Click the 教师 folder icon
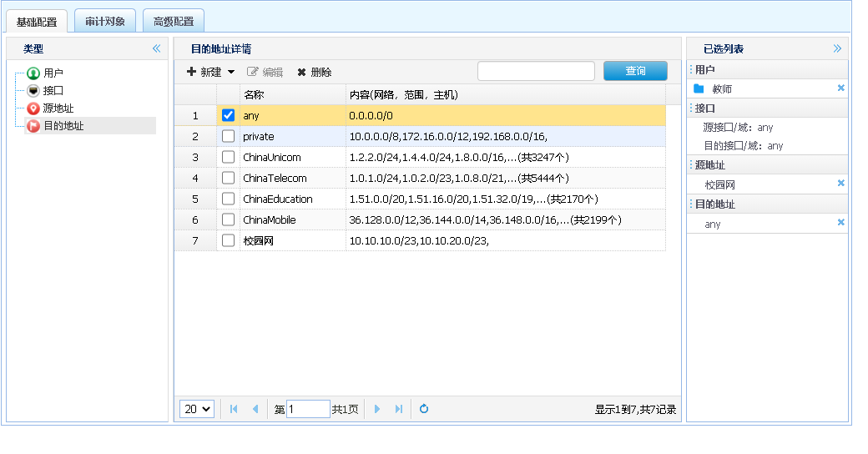The width and height of the screenshot is (868, 454). coord(699,88)
